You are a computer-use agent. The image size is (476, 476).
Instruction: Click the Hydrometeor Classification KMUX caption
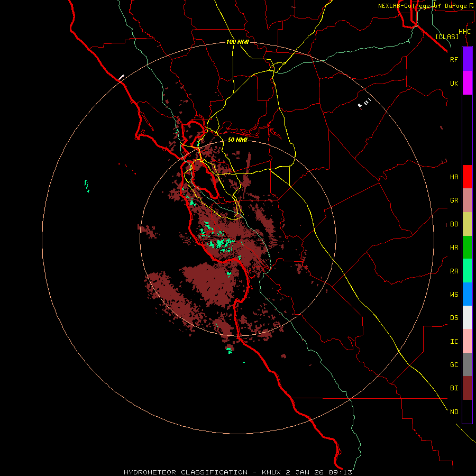(238, 472)
